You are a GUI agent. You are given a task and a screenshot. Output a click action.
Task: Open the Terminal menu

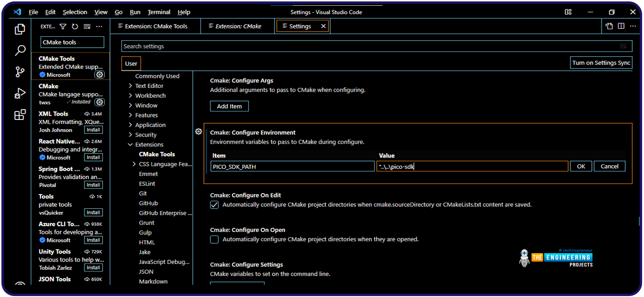(x=159, y=12)
